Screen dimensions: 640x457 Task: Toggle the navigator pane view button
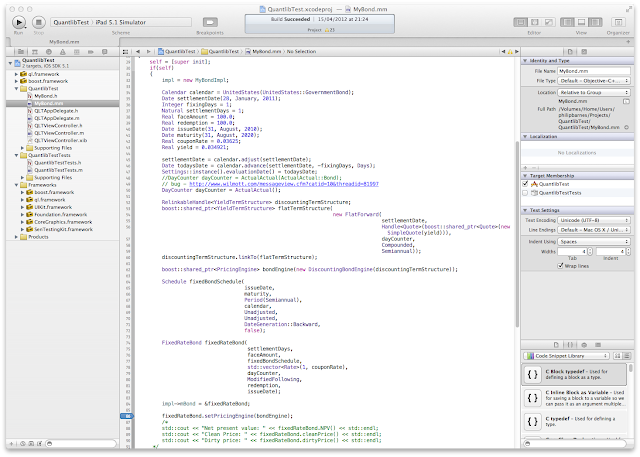coord(567,22)
